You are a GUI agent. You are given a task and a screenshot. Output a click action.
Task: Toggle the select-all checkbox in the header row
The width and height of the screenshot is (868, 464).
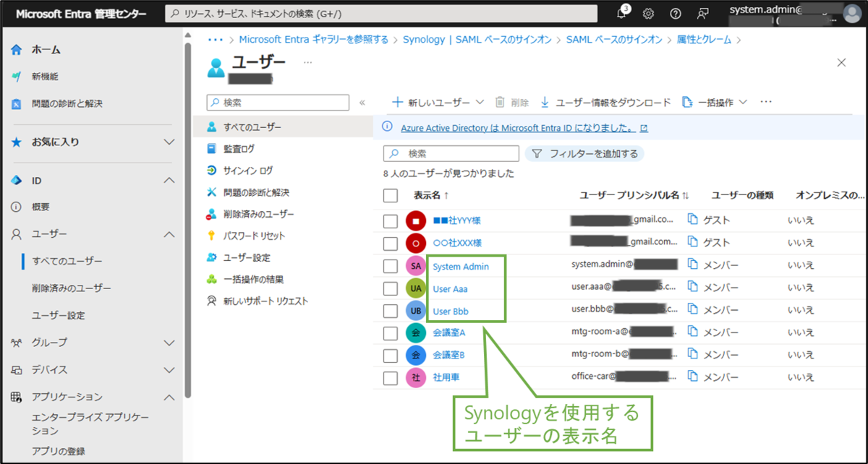391,195
